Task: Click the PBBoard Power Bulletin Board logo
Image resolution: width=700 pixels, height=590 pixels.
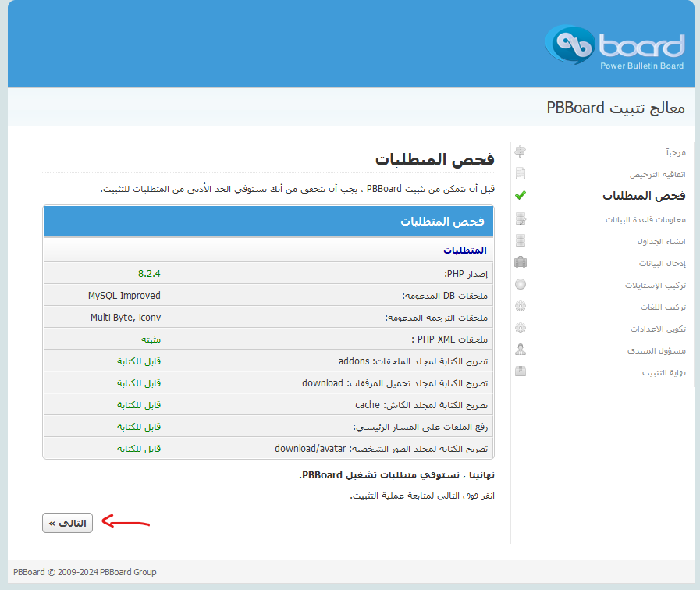Action: [615, 47]
